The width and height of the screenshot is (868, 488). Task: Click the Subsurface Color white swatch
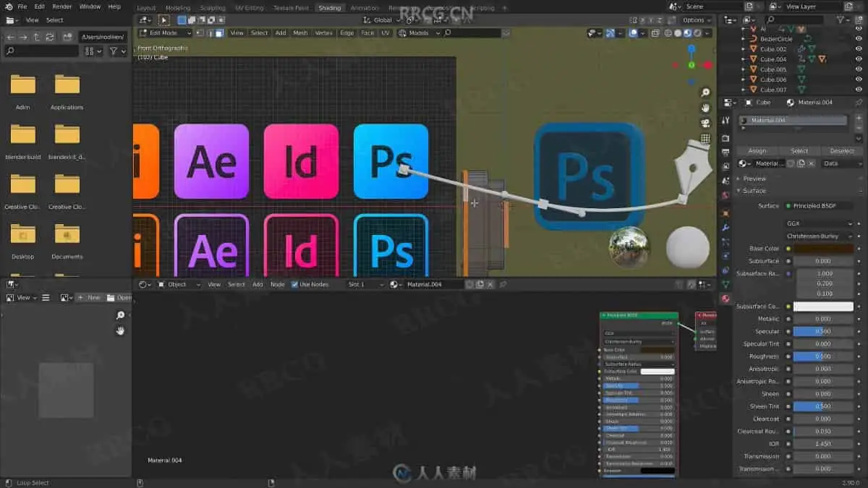[x=823, y=307]
